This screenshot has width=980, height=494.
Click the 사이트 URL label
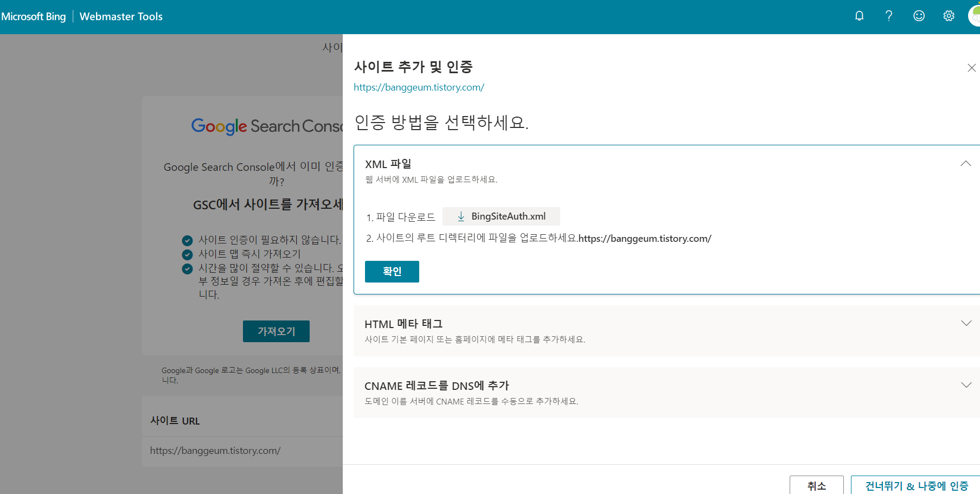[x=175, y=421]
